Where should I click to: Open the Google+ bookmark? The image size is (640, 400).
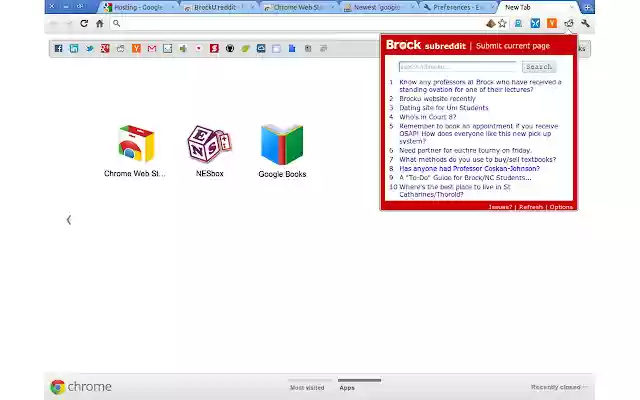(105, 49)
